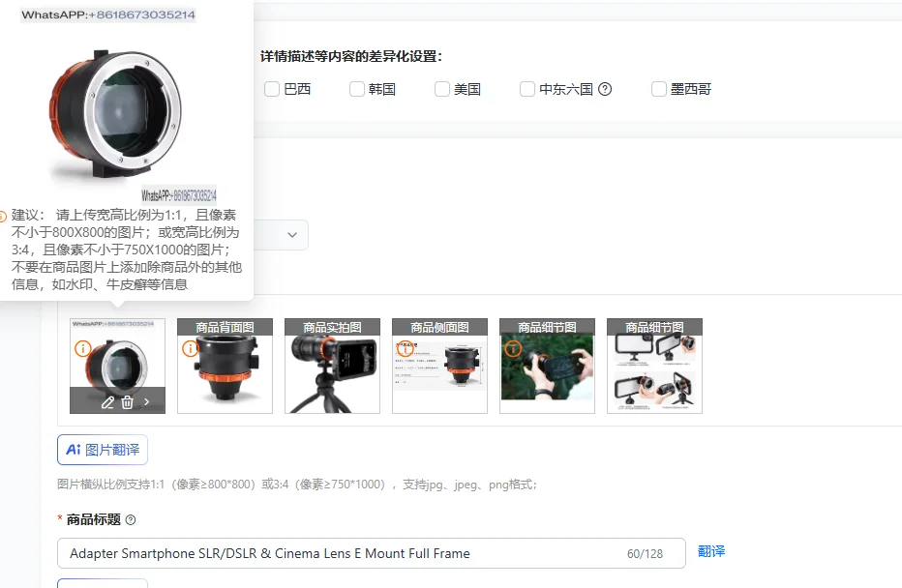Select the 商品实拍图 thumbnail
This screenshot has height=588, width=902.
333,367
